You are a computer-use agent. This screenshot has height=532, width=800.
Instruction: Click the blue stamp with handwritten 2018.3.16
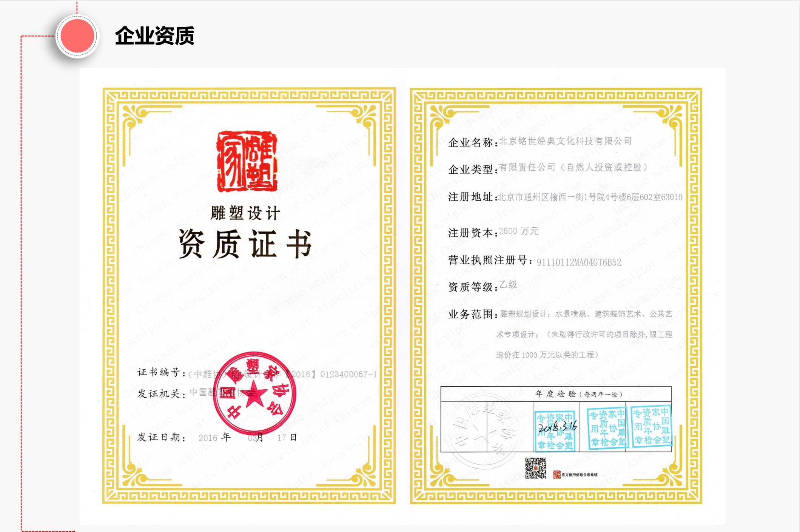tap(555, 430)
